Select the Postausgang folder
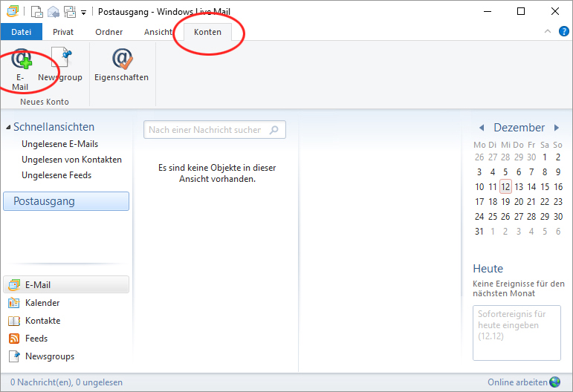The height and width of the screenshot is (392, 573). [66, 201]
